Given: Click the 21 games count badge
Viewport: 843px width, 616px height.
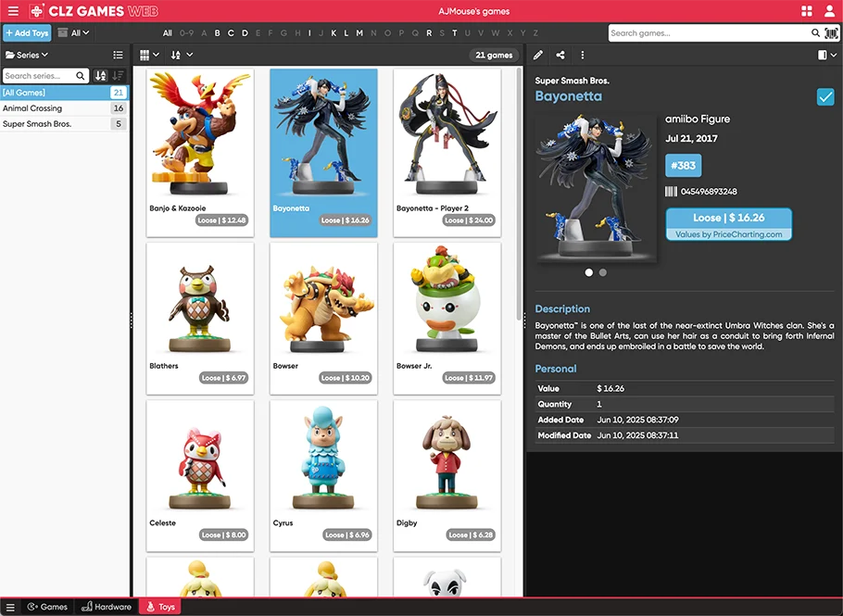Looking at the screenshot, I should point(494,55).
